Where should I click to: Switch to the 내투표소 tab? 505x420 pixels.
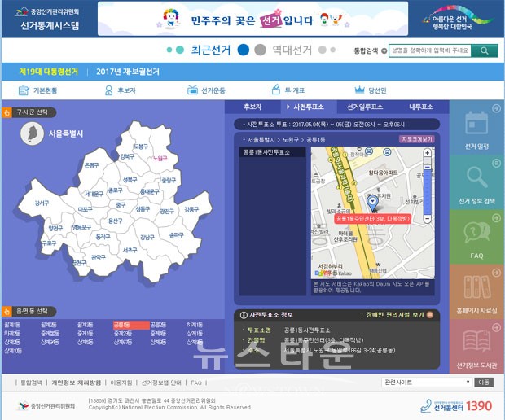point(421,107)
